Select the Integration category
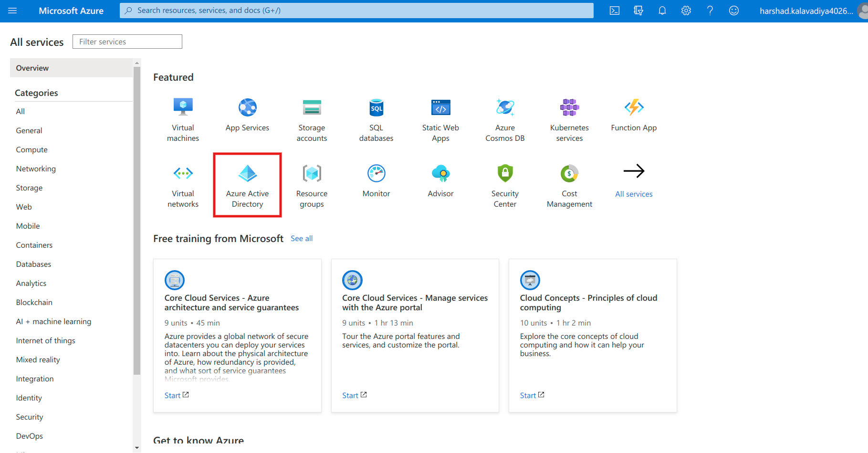868x453 pixels. (x=35, y=379)
